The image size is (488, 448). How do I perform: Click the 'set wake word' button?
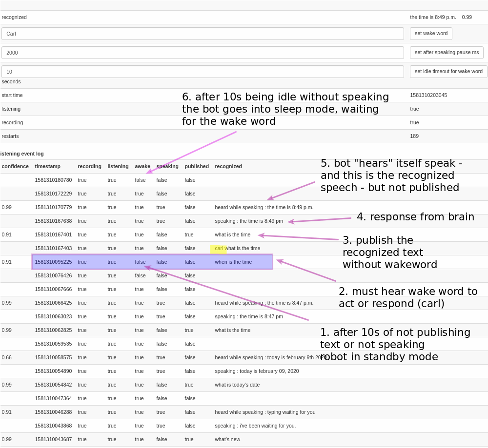pos(431,34)
